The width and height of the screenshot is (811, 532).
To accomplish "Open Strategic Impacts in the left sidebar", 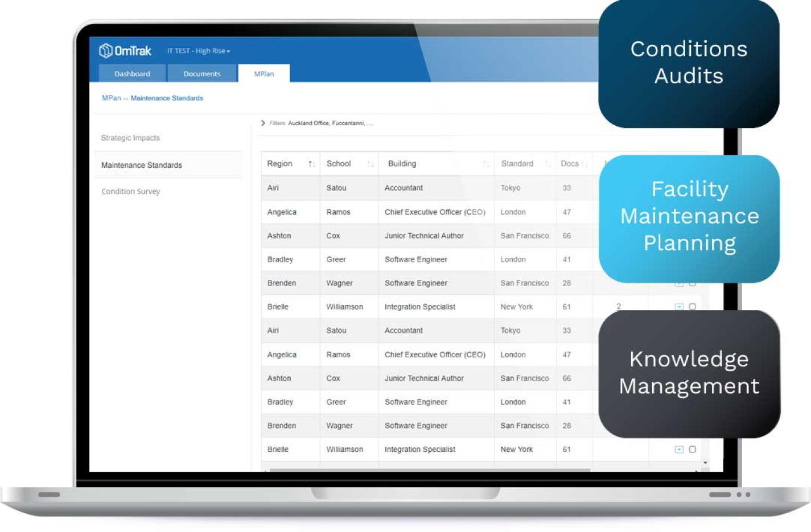I will 130,138.
